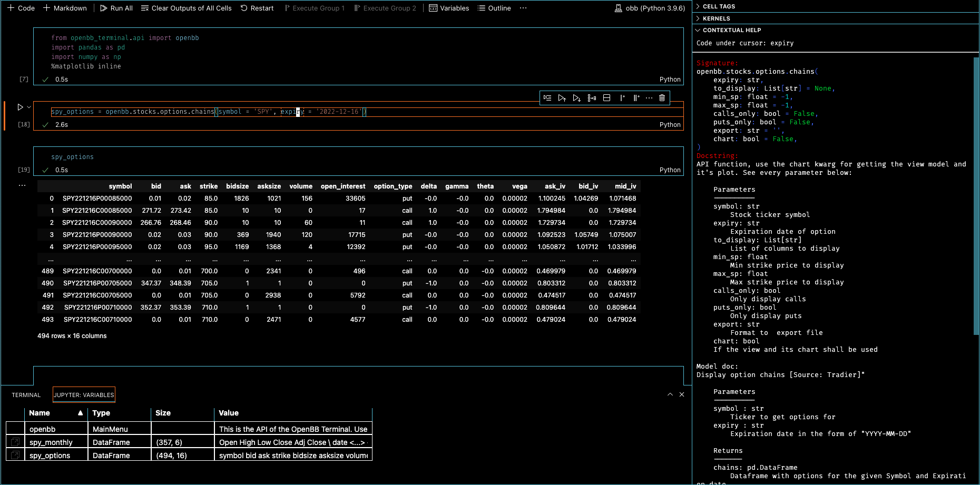This screenshot has width=980, height=485.
Task: Select openbb variable row
Action: (189, 429)
